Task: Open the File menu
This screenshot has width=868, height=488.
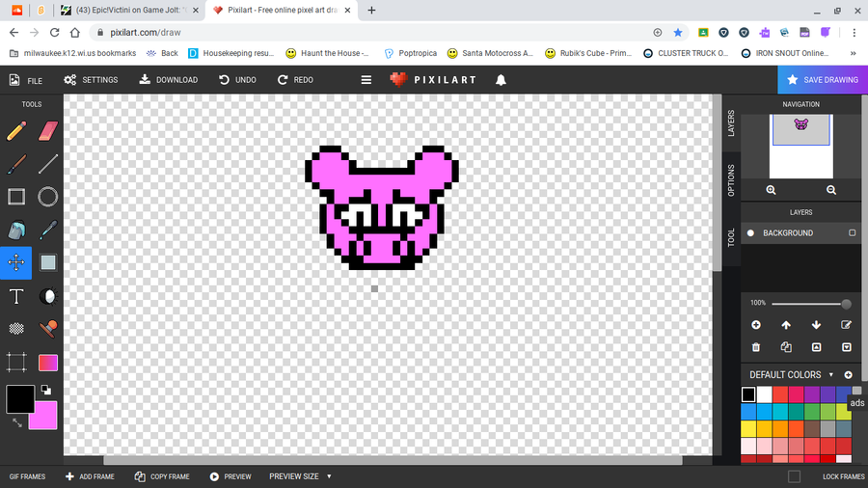Action: (25, 80)
